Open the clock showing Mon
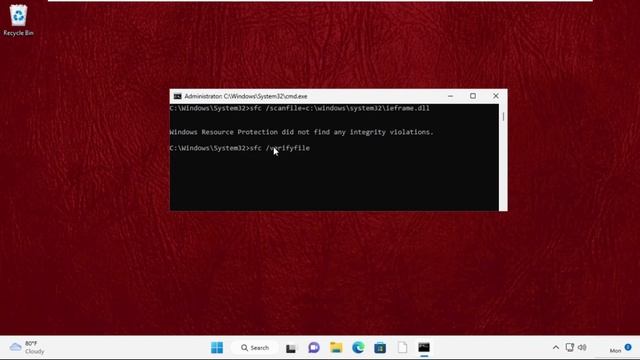Viewport: 640px width, 360px height. click(x=615, y=350)
